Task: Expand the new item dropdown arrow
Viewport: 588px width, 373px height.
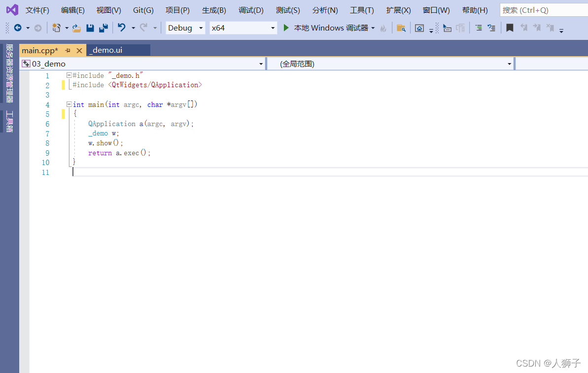Action: click(67, 28)
